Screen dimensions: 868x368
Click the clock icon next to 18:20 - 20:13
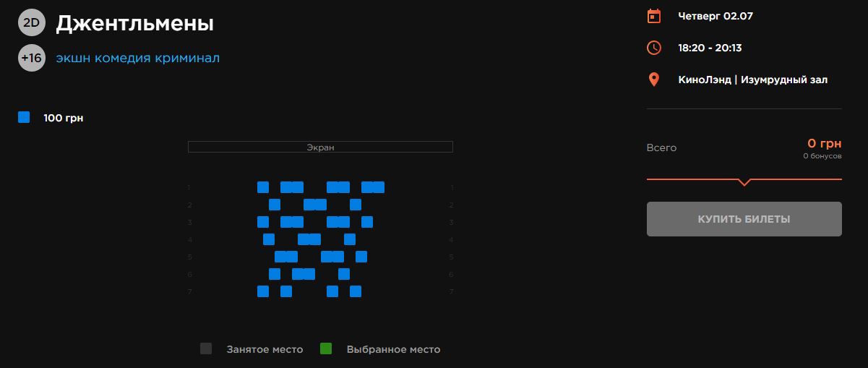653,48
